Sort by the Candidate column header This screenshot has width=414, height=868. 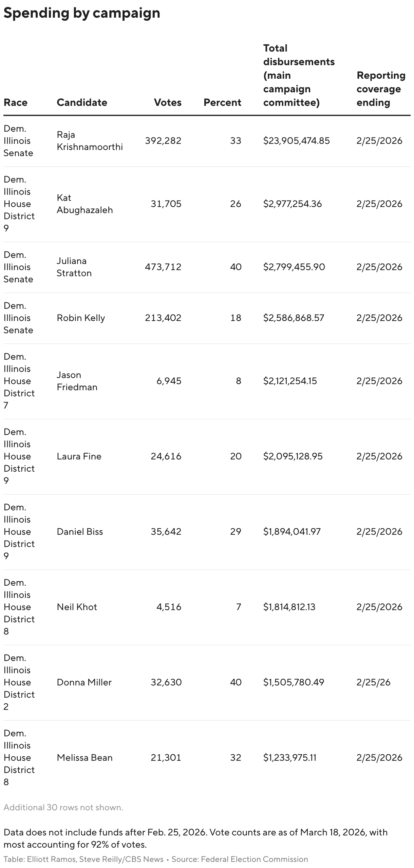(82, 102)
